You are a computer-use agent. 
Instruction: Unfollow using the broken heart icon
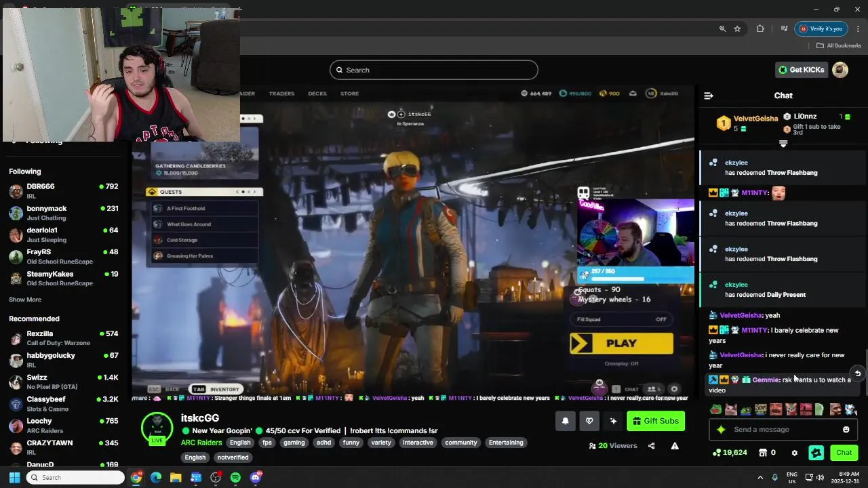589,421
